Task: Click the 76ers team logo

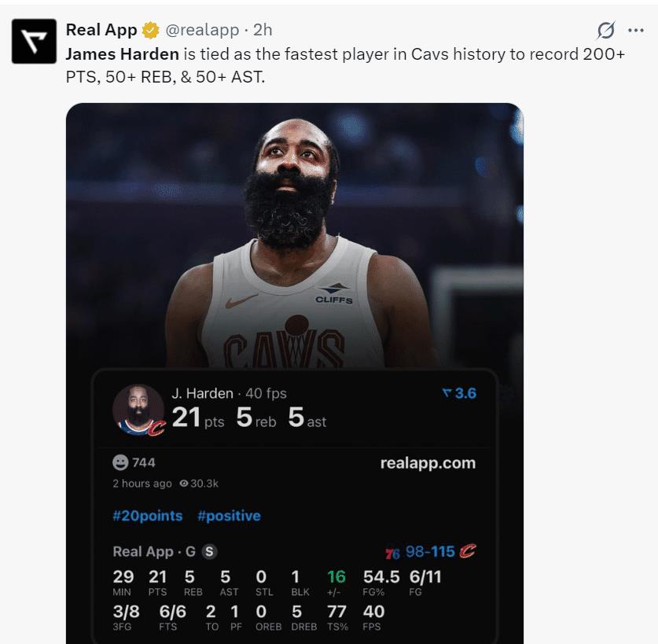Action: pos(392,552)
